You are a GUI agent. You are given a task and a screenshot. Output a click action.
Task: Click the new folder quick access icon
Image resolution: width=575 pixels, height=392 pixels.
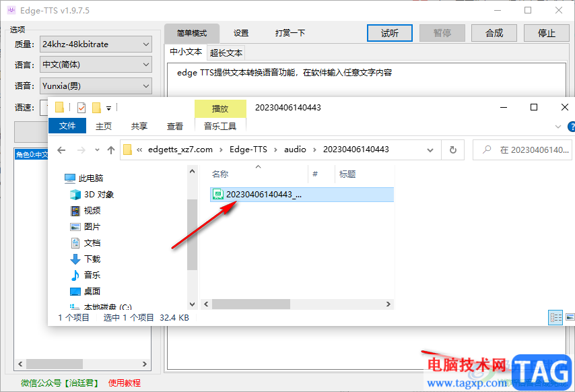click(x=96, y=108)
